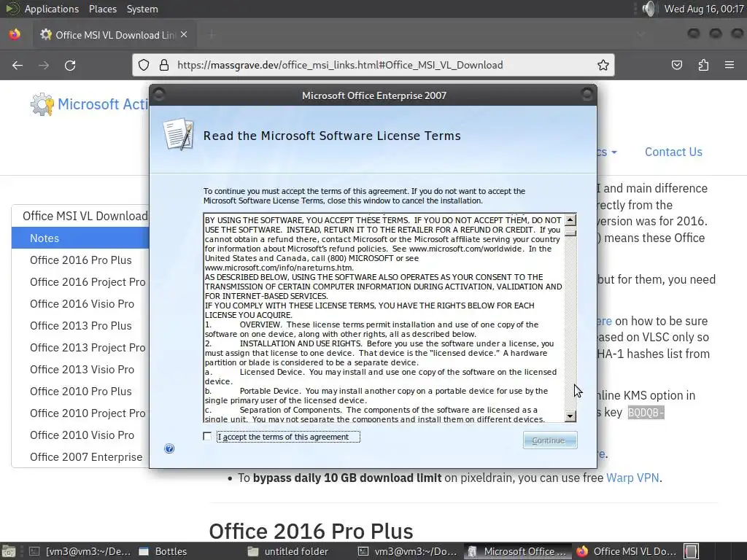Click the Firefox forward arrow

tap(44, 65)
